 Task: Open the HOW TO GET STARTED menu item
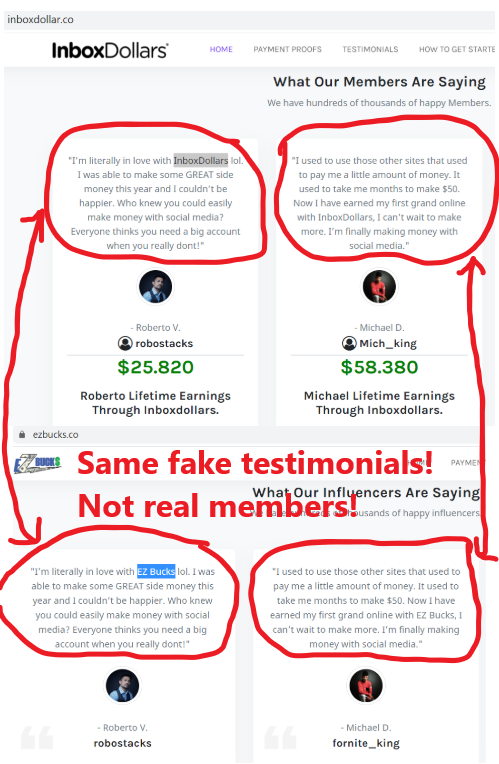(x=457, y=49)
